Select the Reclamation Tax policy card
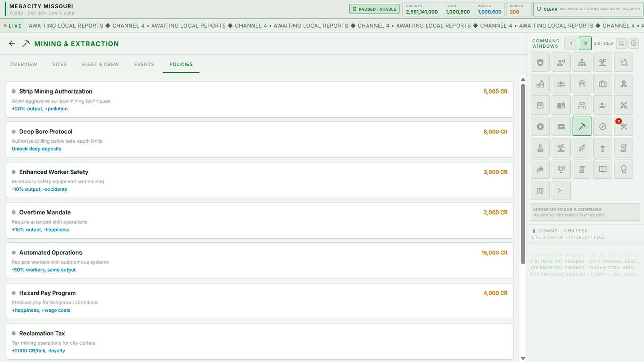This screenshot has height=362, width=644. click(260, 341)
